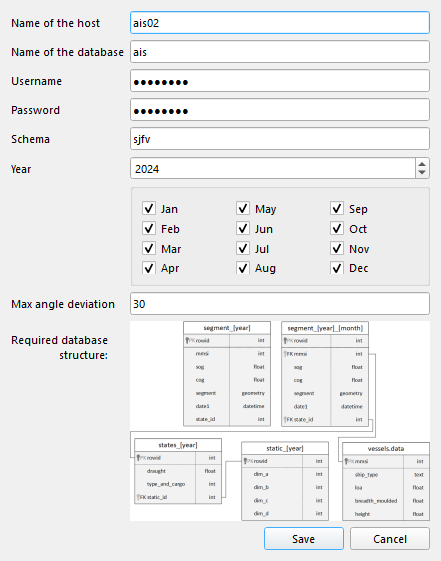Untick the May checkbox
This screenshot has width=441, height=561.
[243, 208]
